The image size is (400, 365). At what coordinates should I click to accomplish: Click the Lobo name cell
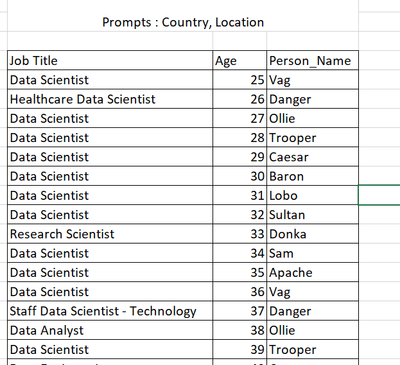click(x=313, y=195)
